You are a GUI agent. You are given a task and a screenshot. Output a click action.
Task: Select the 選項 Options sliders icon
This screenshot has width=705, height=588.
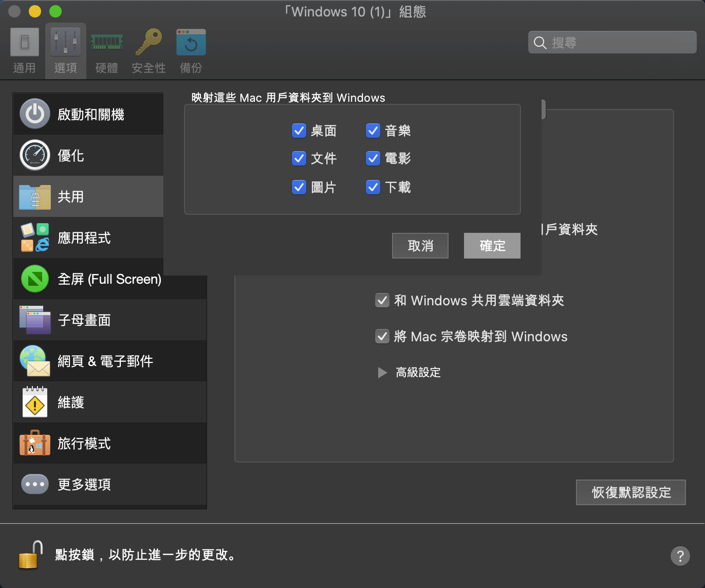coord(66,42)
